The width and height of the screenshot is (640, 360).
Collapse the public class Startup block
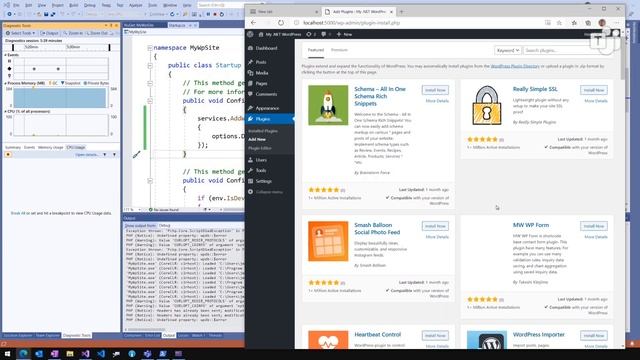(150, 65)
